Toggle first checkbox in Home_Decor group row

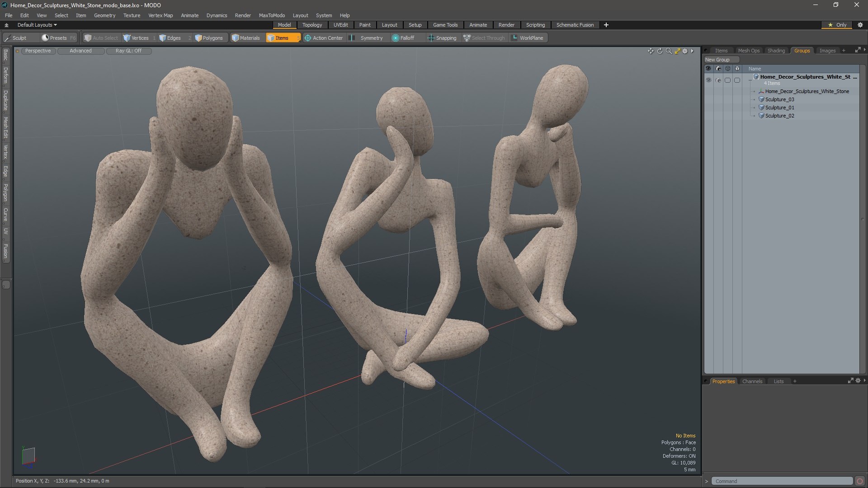point(727,80)
